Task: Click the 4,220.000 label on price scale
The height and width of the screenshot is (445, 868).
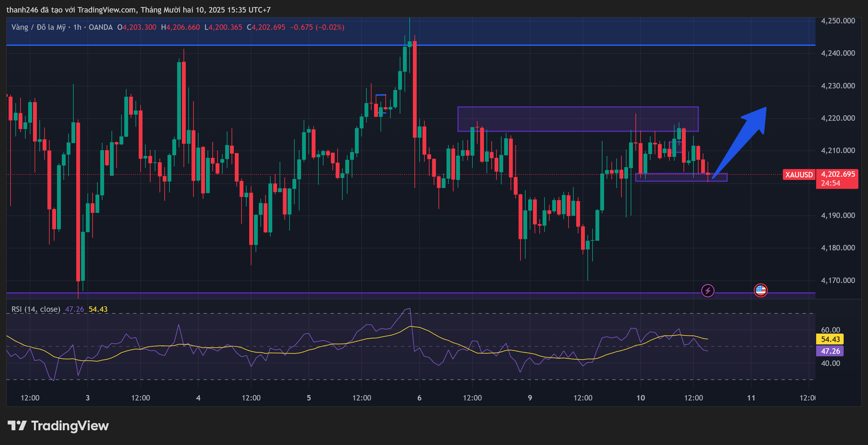Action: [838, 118]
